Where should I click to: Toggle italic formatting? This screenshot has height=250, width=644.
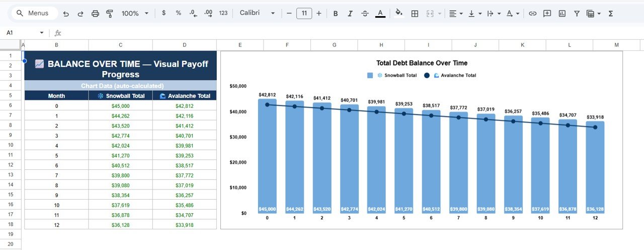pyautogui.click(x=350, y=14)
